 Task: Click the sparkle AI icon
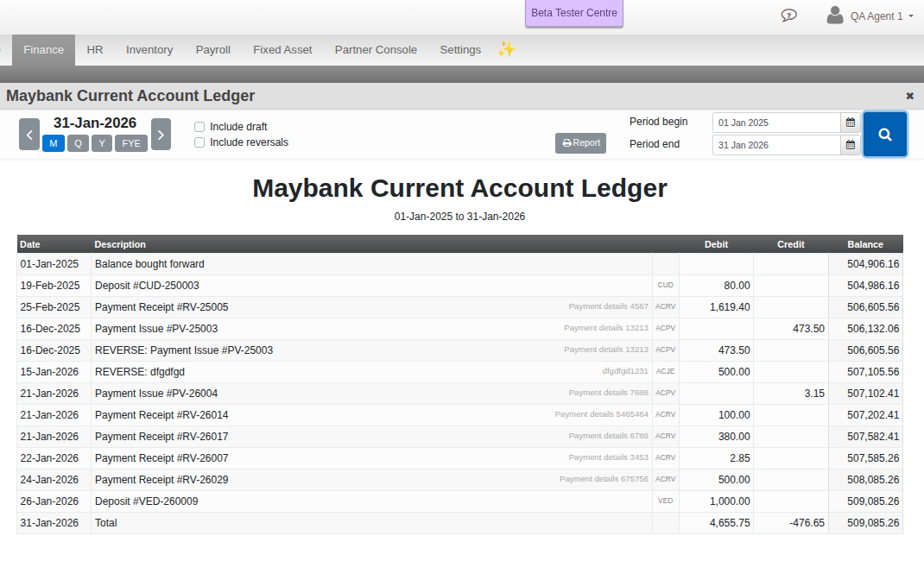[506, 49]
